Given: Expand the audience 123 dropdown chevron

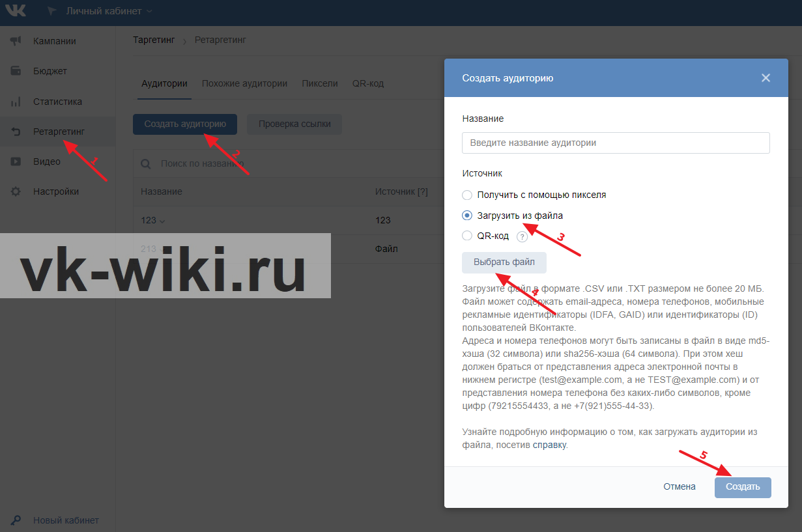Looking at the screenshot, I should click(162, 221).
